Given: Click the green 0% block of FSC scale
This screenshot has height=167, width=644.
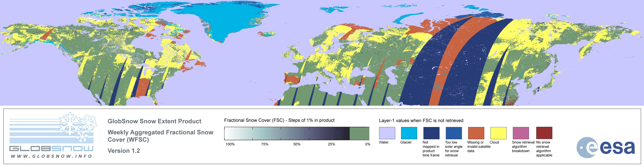Looking at the screenshot, I should [x=359, y=133].
